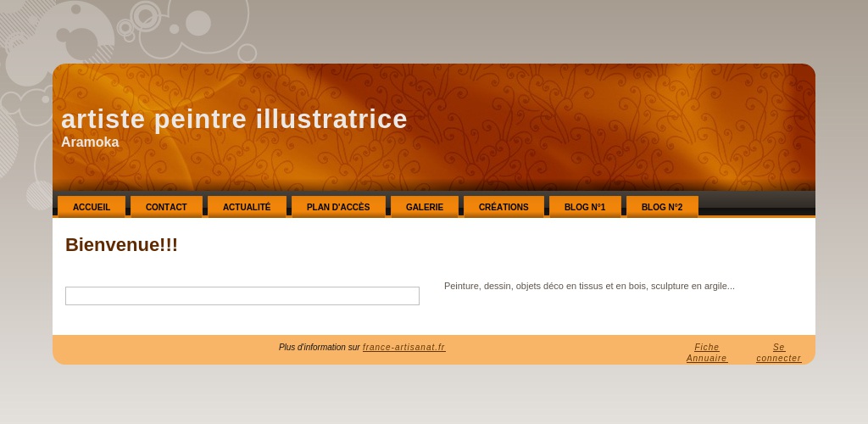Viewport: 868px width, 424px height.
Task: Follow the france-artisanat.fr link
Action: pos(404,347)
